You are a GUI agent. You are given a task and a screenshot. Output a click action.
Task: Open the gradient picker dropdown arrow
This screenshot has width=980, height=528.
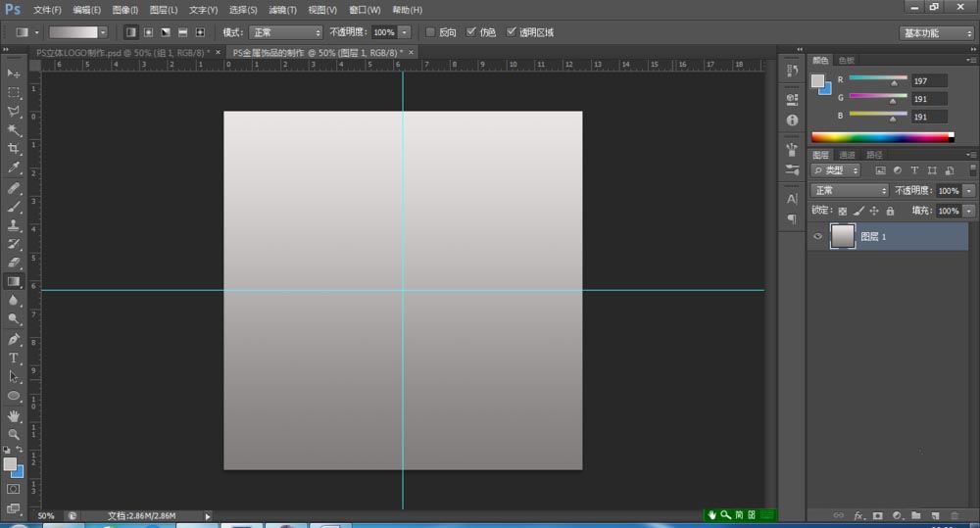coord(103,32)
